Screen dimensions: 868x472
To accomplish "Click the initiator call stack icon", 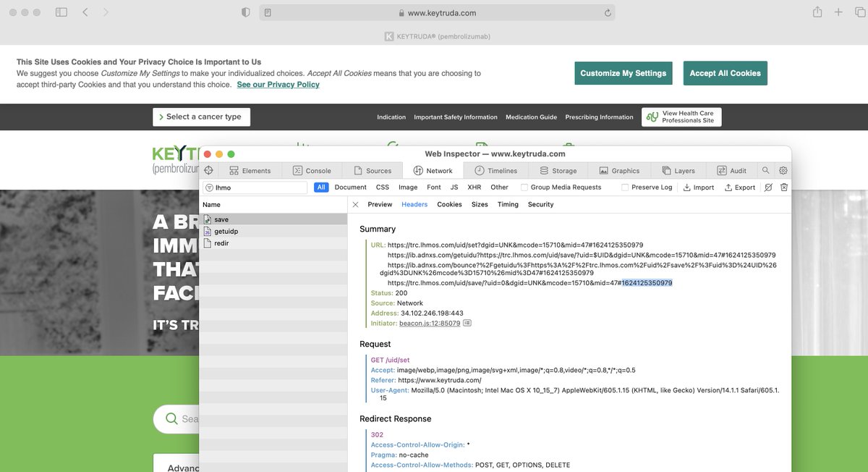I will 467,323.
